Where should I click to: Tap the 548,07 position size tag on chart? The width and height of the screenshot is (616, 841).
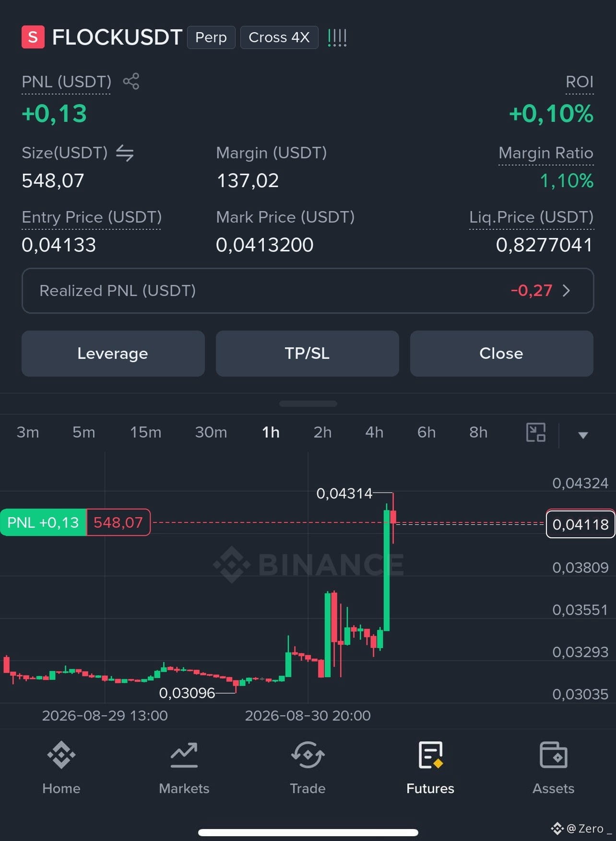click(x=118, y=522)
